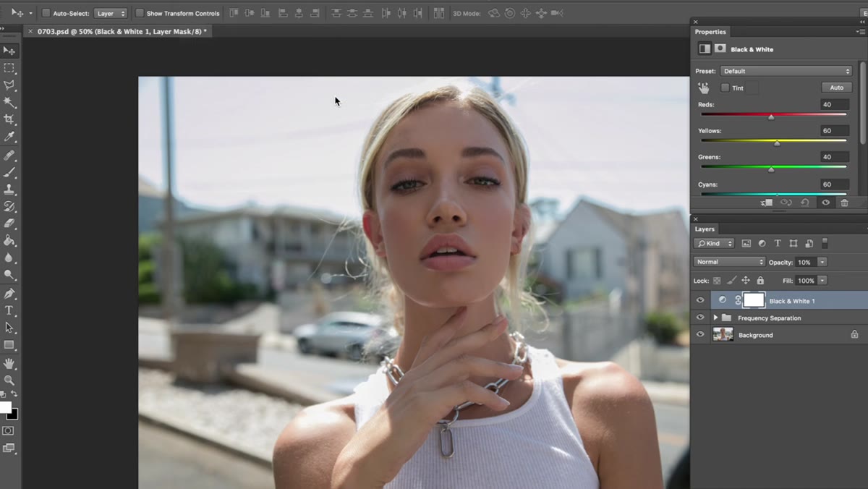
Task: Click the Auto button
Action: pyautogui.click(x=836, y=88)
